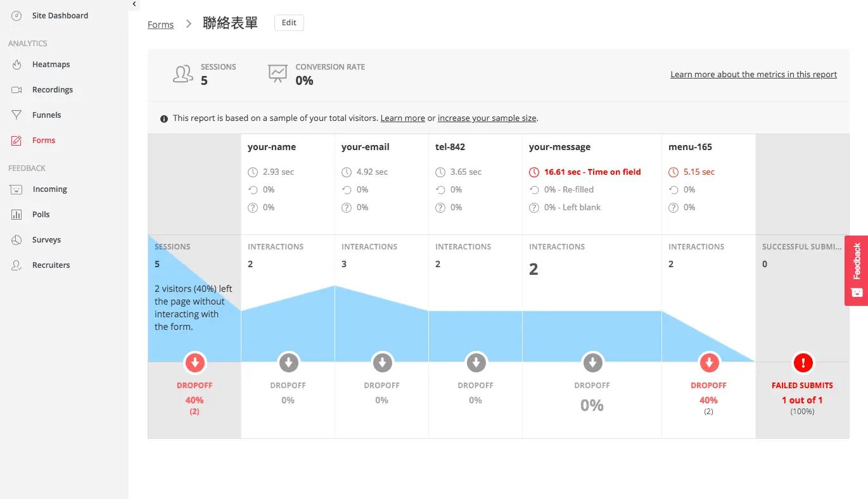Click the info icon beside sample notice
Screen dimensions: 868x499
pyautogui.click(x=164, y=118)
